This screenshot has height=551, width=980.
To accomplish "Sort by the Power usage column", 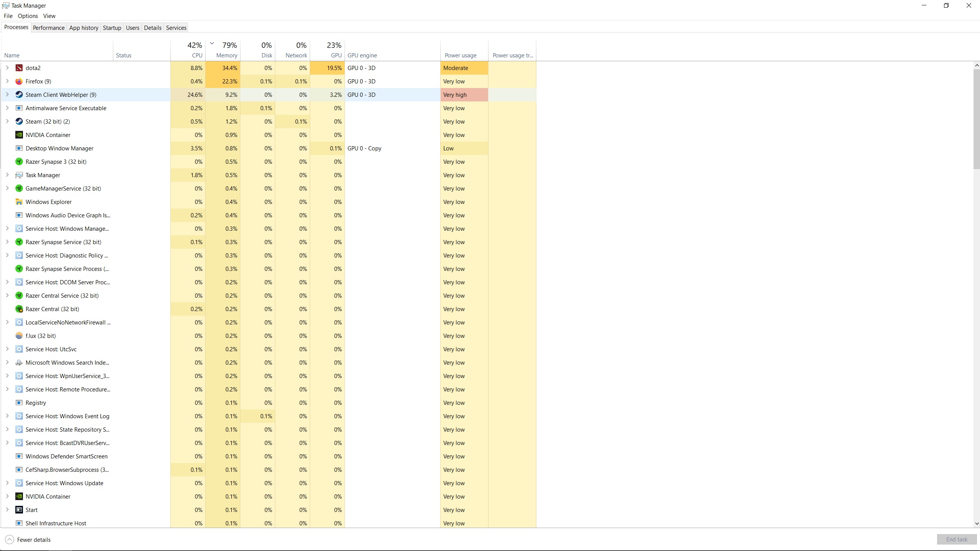I will click(461, 55).
